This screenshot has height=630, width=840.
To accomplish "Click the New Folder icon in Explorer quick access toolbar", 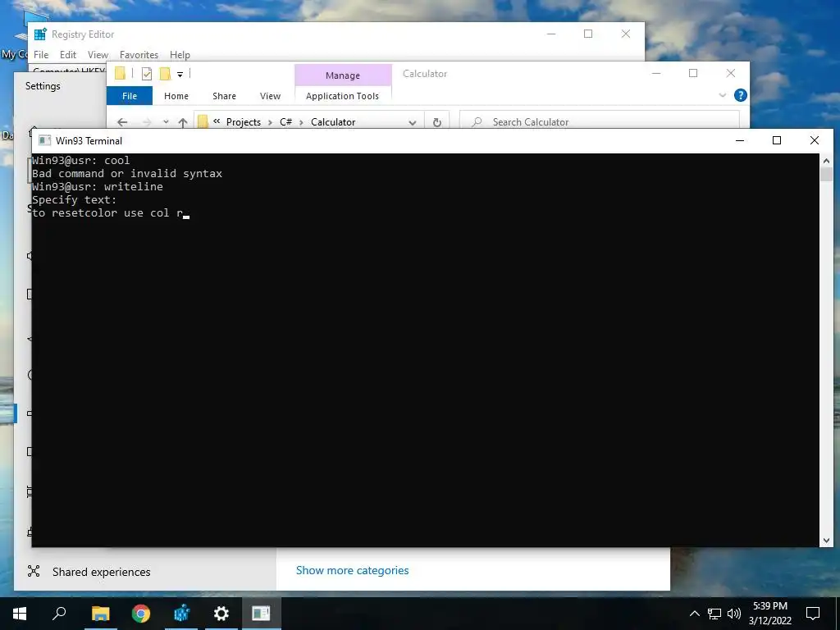I will [x=165, y=73].
